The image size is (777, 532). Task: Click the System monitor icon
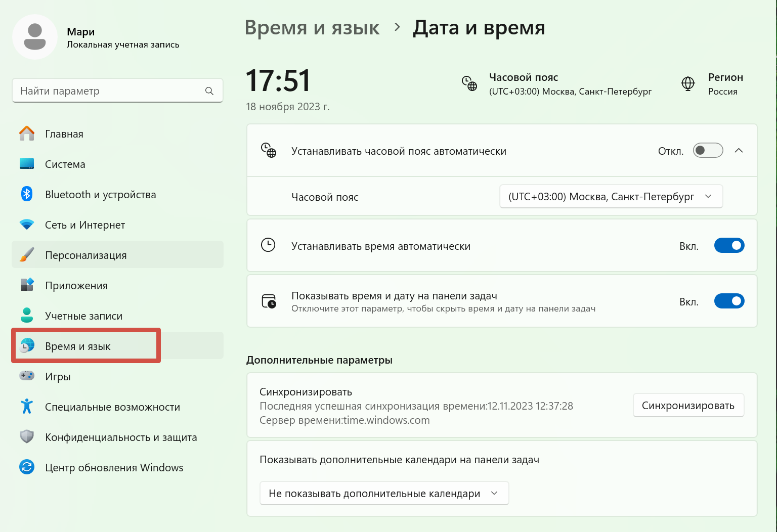click(27, 164)
